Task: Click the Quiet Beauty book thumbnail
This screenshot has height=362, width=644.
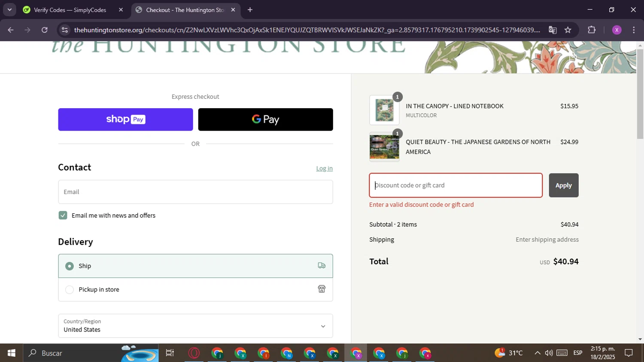Action: (x=384, y=147)
